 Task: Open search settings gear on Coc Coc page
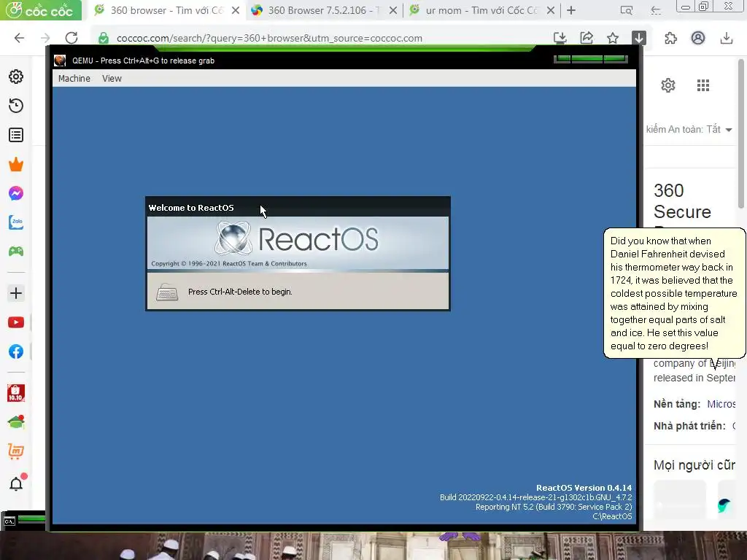click(x=668, y=85)
